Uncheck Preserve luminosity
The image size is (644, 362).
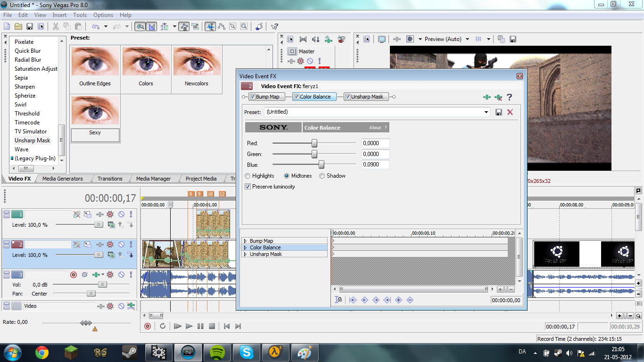tap(248, 187)
